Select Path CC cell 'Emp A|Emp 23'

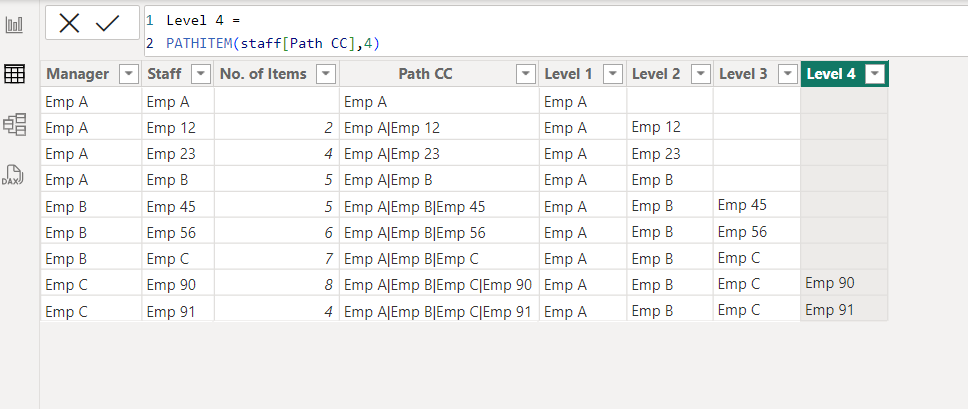click(x=439, y=154)
